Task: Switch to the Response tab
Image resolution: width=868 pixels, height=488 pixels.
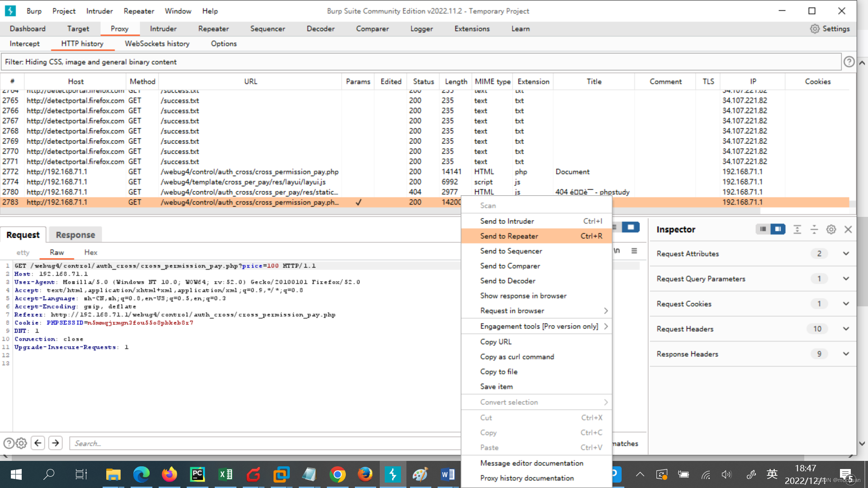Action: pos(75,235)
